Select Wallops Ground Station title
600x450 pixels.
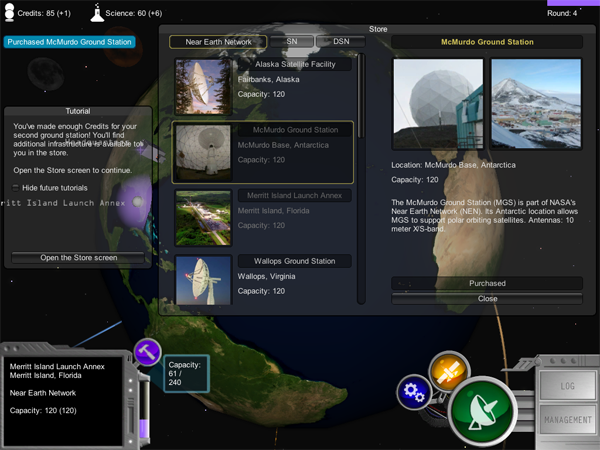click(x=295, y=261)
